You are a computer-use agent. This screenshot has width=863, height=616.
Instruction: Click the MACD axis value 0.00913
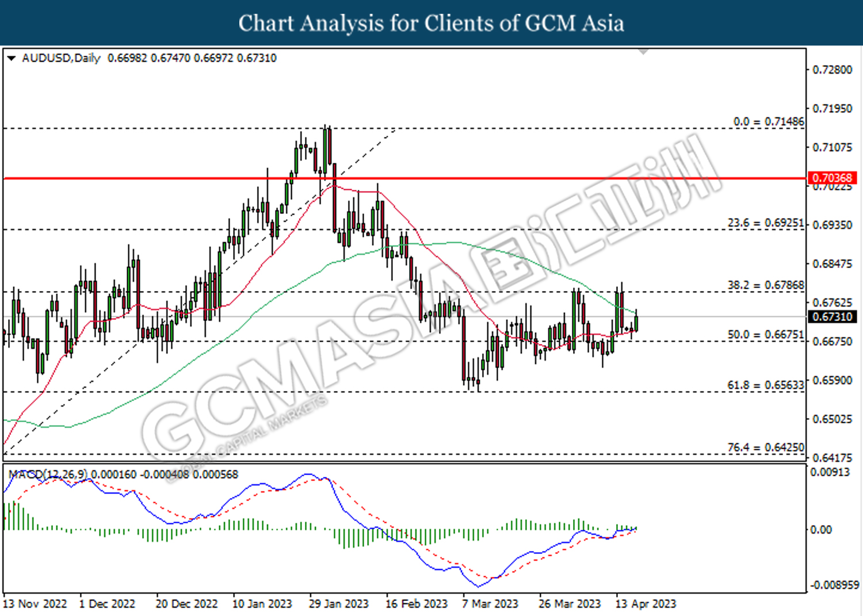pos(830,472)
